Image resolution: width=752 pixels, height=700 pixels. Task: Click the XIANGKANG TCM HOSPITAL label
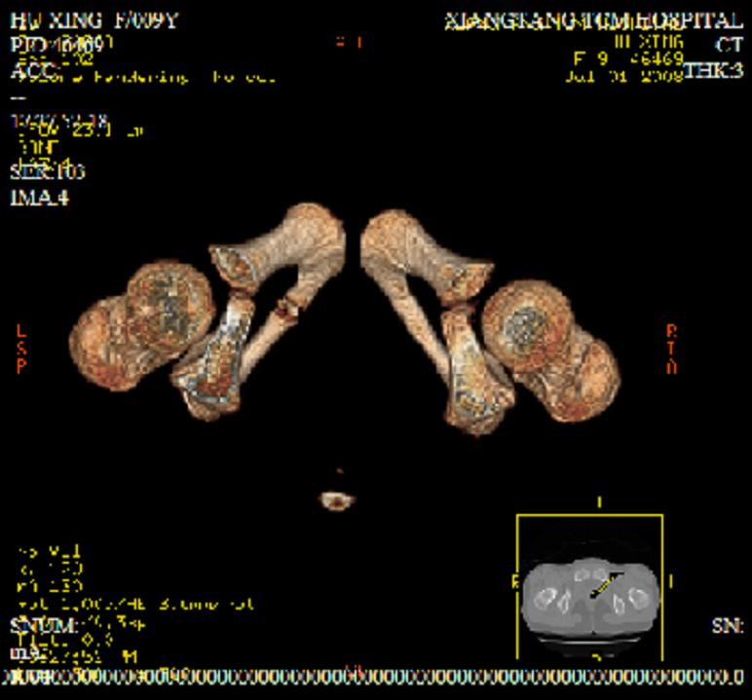click(x=592, y=21)
